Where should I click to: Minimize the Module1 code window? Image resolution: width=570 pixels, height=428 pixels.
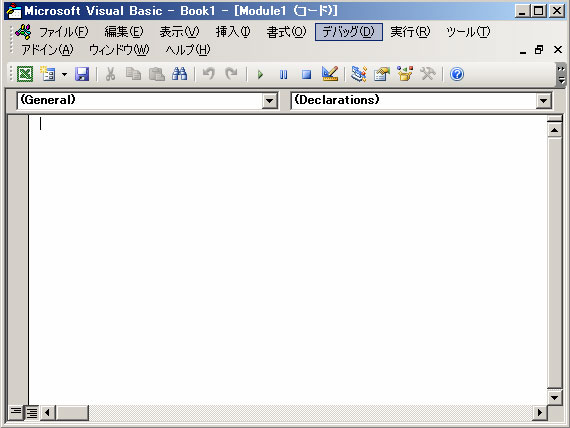tap(523, 50)
